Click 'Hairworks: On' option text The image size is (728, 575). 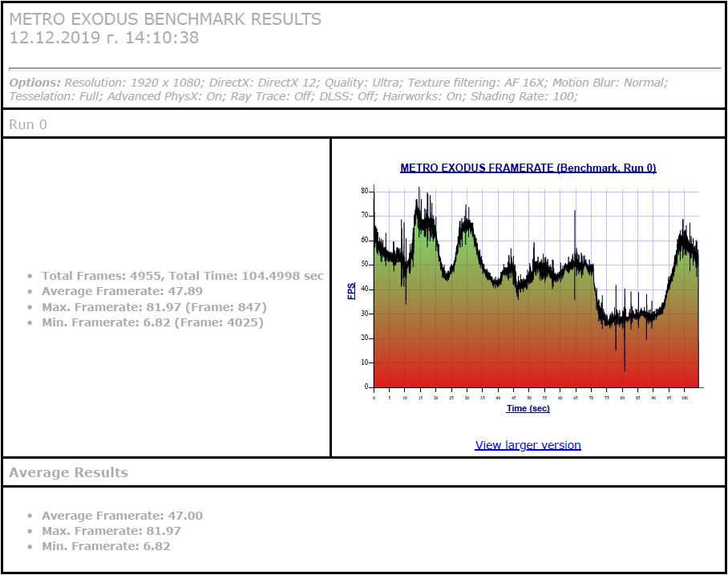pos(422,96)
